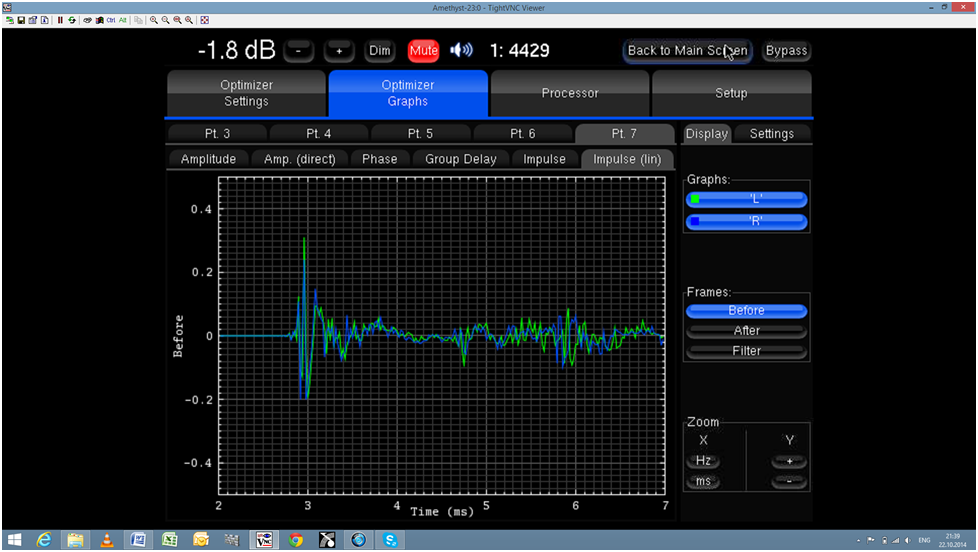978x552 pixels.
Task: Enable the After frame
Action: pos(746,331)
